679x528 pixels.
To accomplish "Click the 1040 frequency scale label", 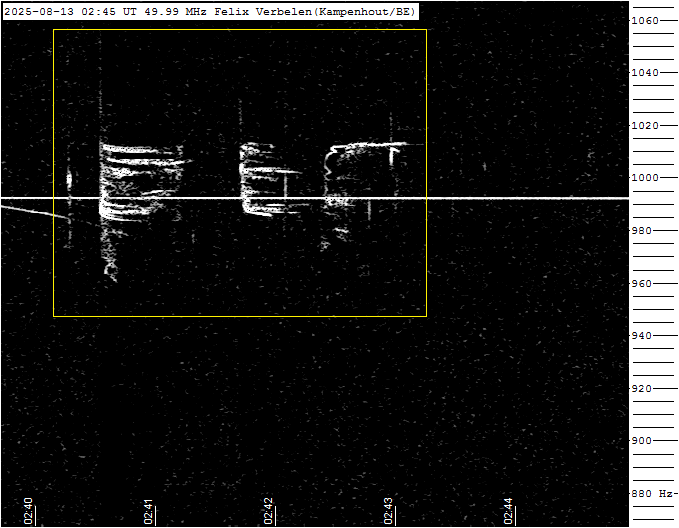I will pyautogui.click(x=645, y=72).
